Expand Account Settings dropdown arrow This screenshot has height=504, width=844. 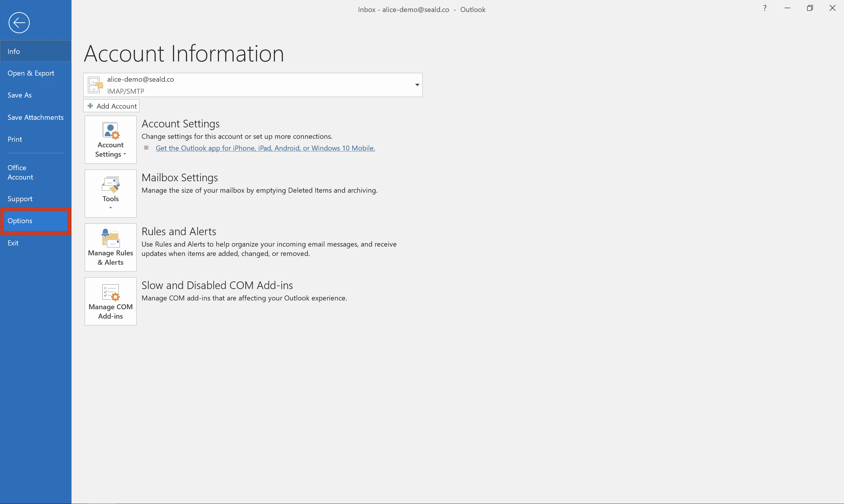[126, 154]
